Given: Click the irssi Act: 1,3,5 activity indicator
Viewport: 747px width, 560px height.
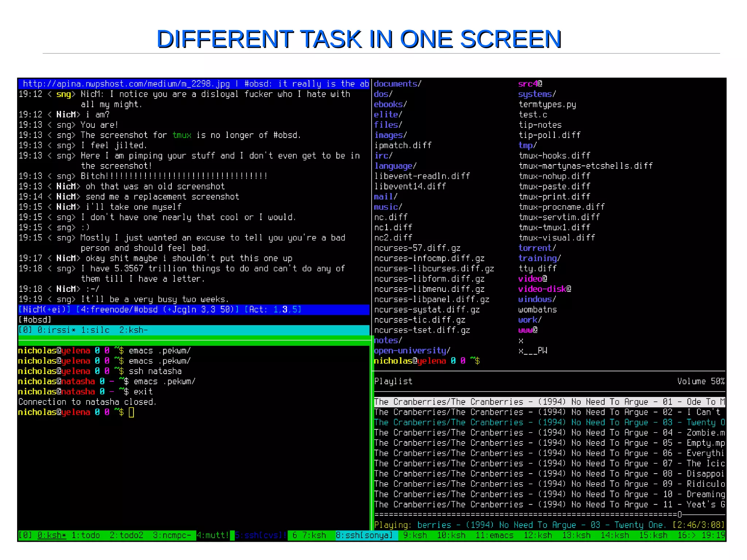Looking at the screenshot, I should [x=273, y=310].
